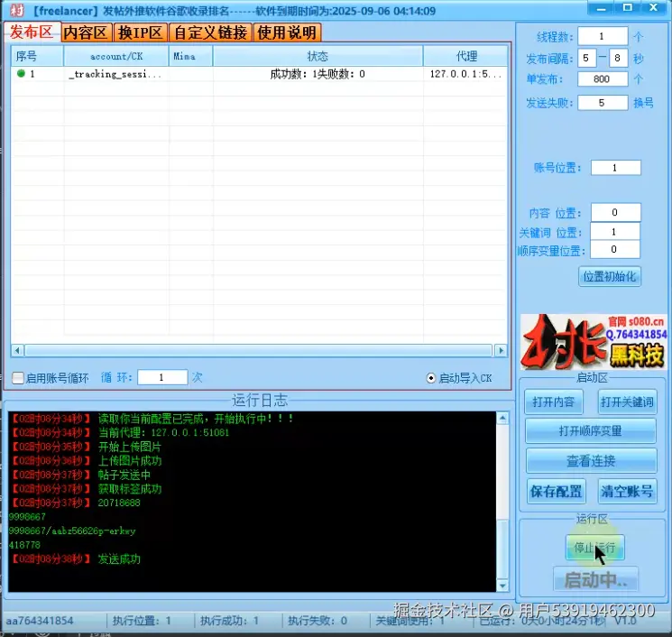Click the 打开内容 button
The width and height of the screenshot is (672, 637).
tap(553, 402)
